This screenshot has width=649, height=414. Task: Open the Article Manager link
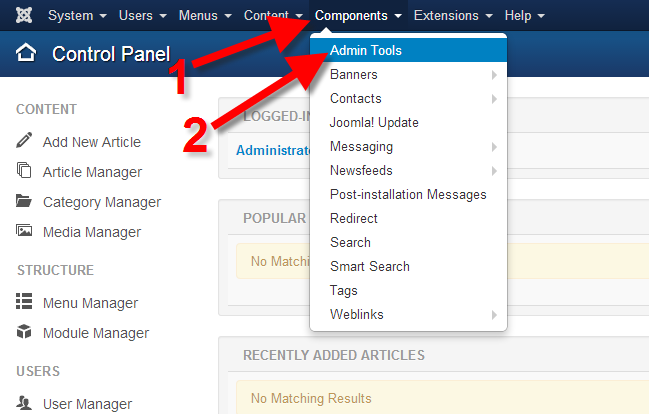pyautogui.click(x=92, y=172)
